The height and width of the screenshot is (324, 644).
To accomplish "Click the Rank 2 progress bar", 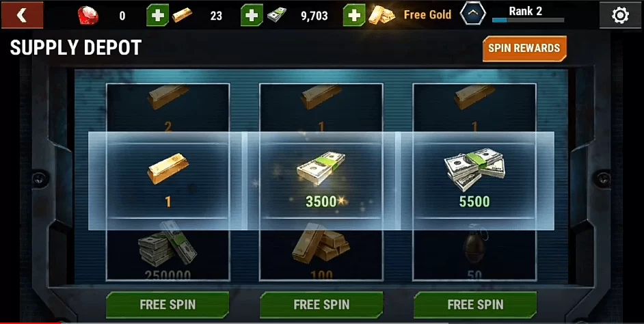I will 528,20.
